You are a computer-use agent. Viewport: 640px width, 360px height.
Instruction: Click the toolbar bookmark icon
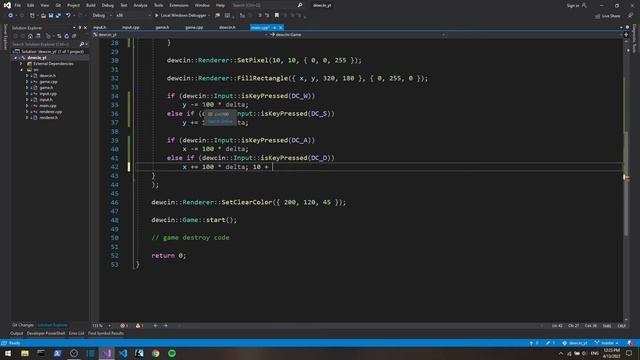pyautogui.click(x=277, y=16)
